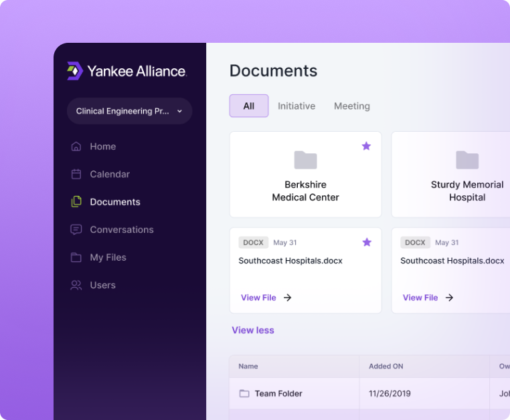Click arrow icon on unstarred Southcoast card
This screenshot has height=420, width=510.
click(450, 298)
